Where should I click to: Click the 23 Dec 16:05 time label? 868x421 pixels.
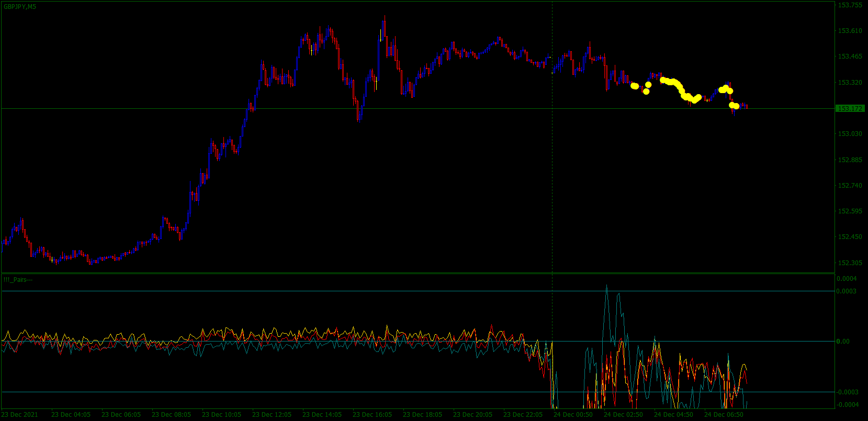(x=372, y=415)
